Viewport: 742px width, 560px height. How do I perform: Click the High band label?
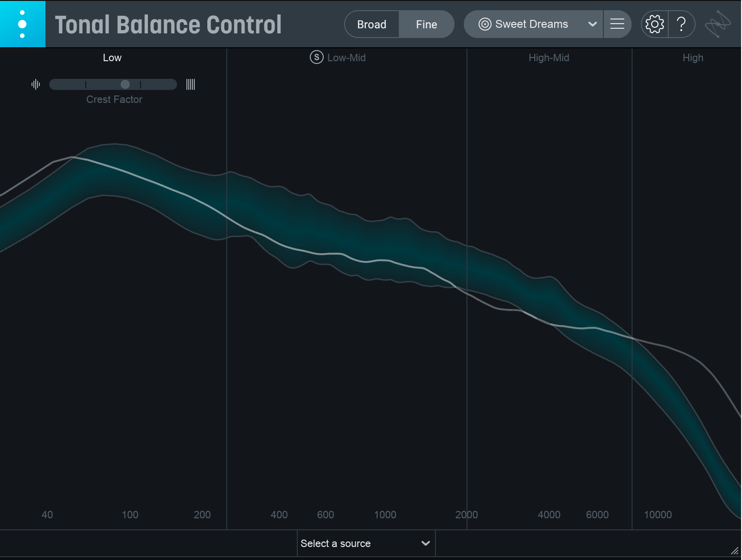point(692,58)
